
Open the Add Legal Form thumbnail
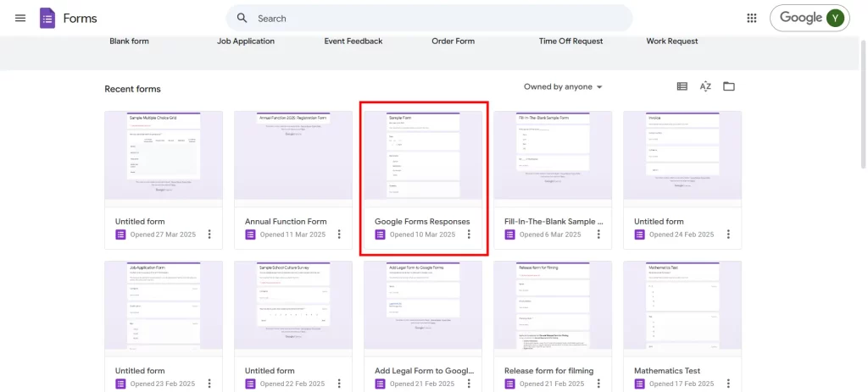click(x=423, y=305)
